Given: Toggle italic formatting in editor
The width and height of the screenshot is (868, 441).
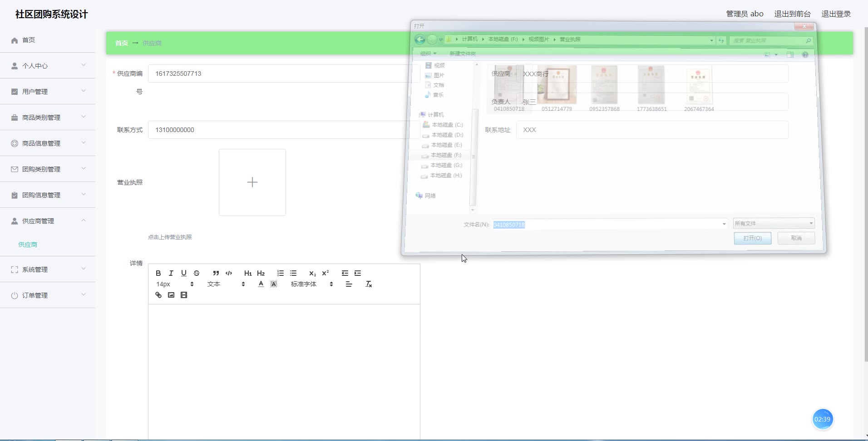Looking at the screenshot, I should coord(171,273).
